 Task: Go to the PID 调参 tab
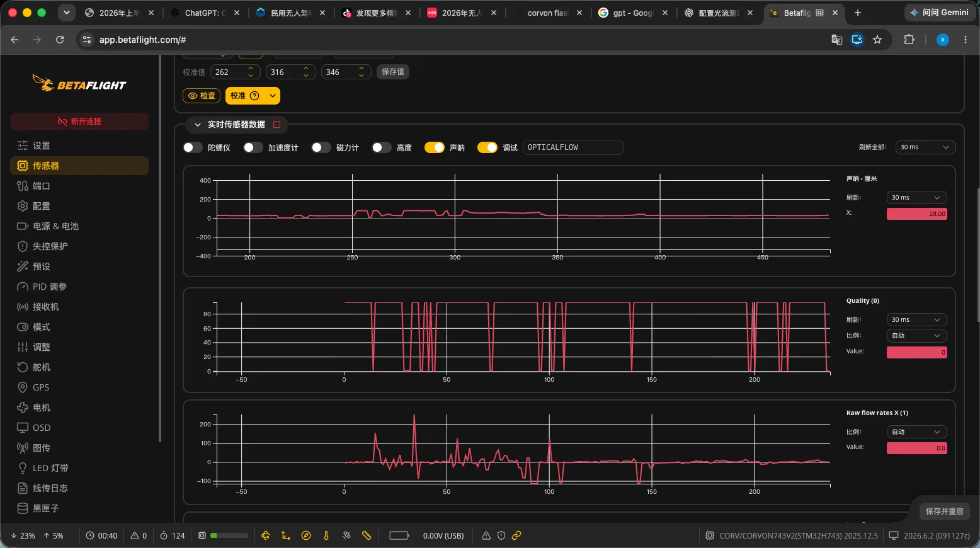click(79, 287)
